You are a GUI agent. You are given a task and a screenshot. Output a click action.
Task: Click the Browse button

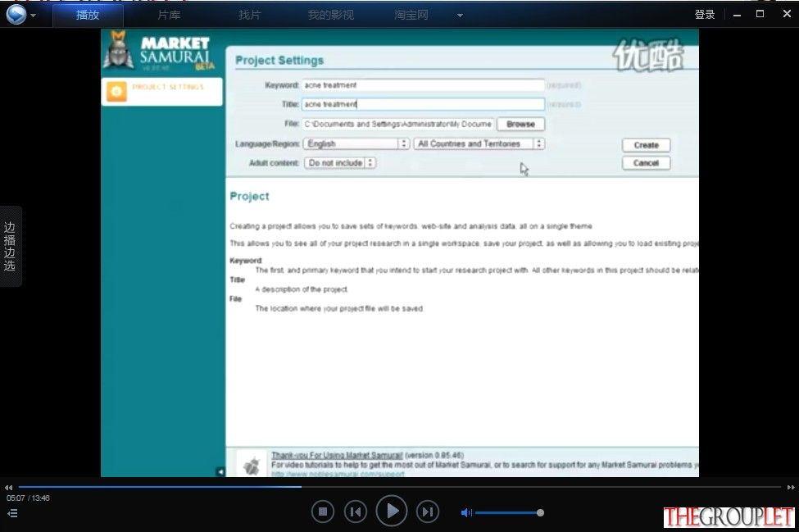pyautogui.click(x=520, y=124)
